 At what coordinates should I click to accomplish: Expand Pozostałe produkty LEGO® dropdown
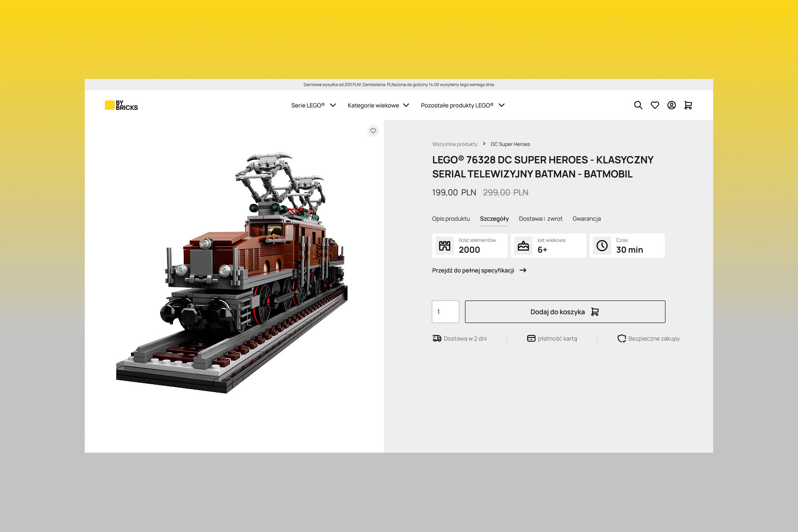[x=463, y=105]
